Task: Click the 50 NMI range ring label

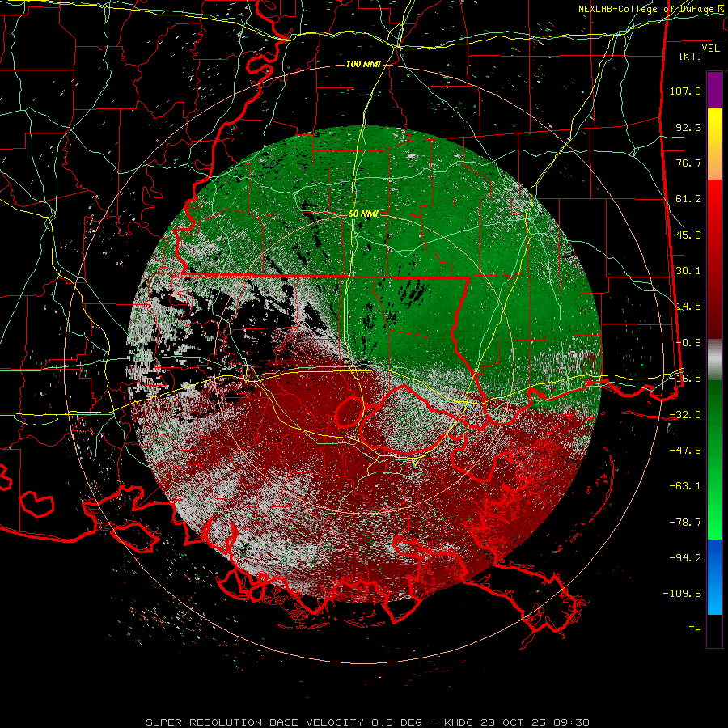Action: click(363, 214)
